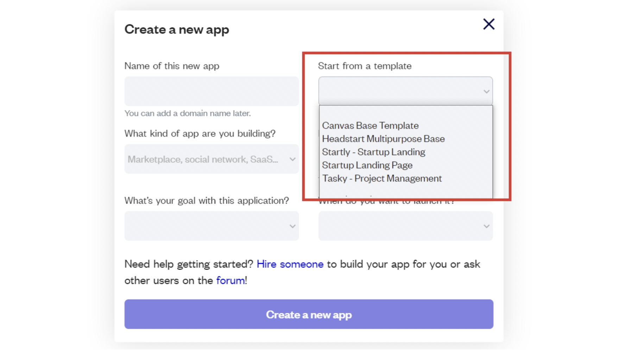The image size is (644, 358).
Task: Open the launch date dropdown
Action: click(401, 226)
